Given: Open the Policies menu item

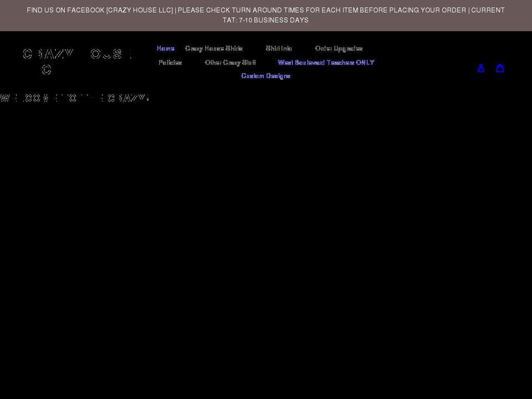Looking at the screenshot, I should (170, 62).
